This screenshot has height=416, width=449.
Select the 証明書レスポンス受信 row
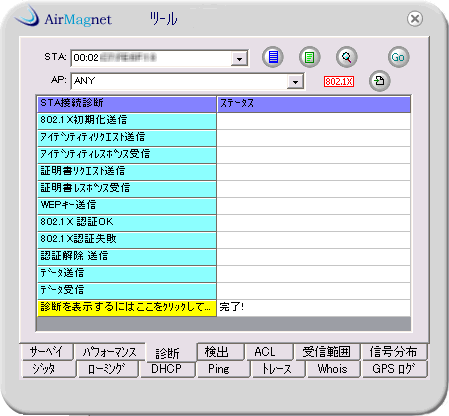coord(127,189)
